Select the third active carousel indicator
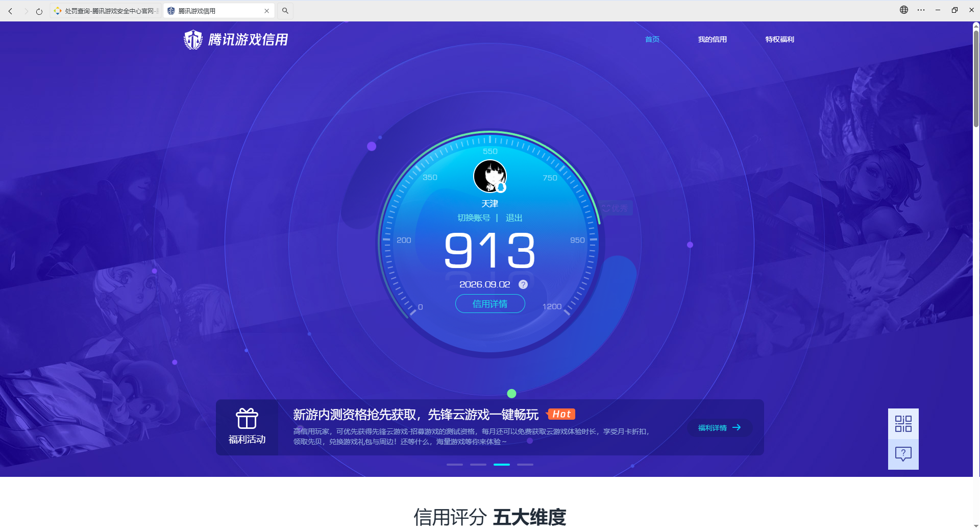This screenshot has width=980, height=531. 502,465
